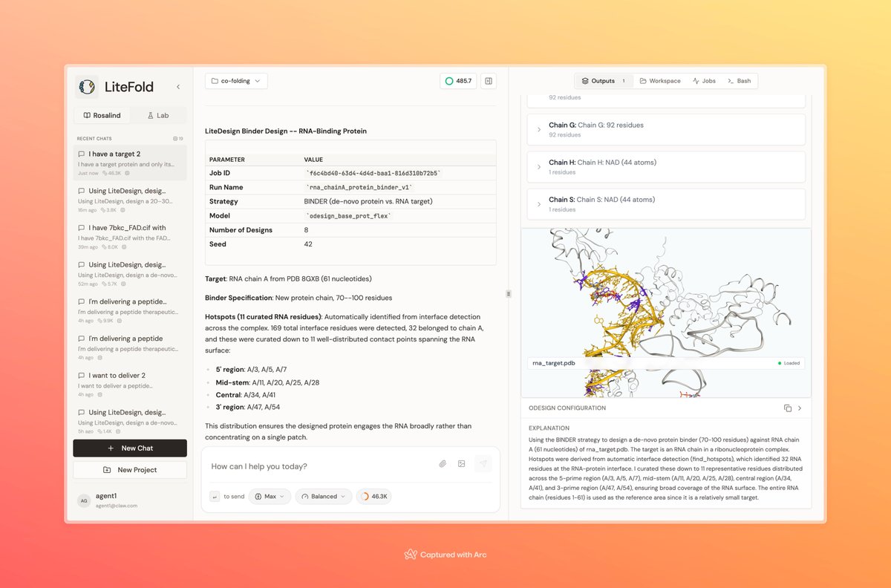Open the Max model dropdown
The width and height of the screenshot is (891, 588).
(270, 497)
